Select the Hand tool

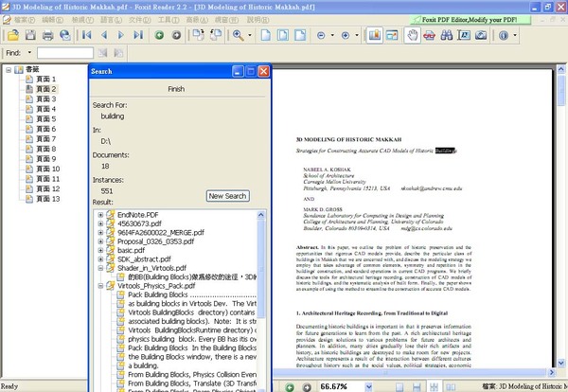413,35
